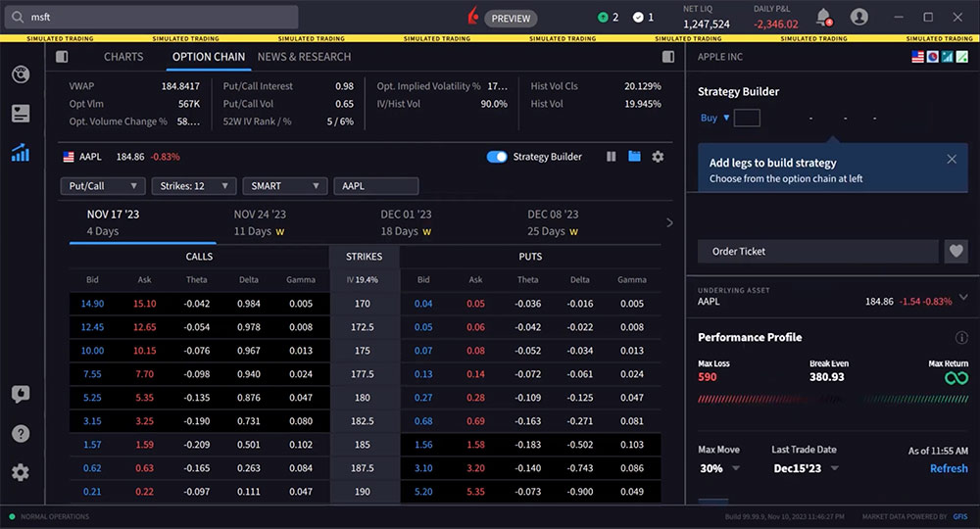Click the pause icon in option chain toolbar

point(612,157)
